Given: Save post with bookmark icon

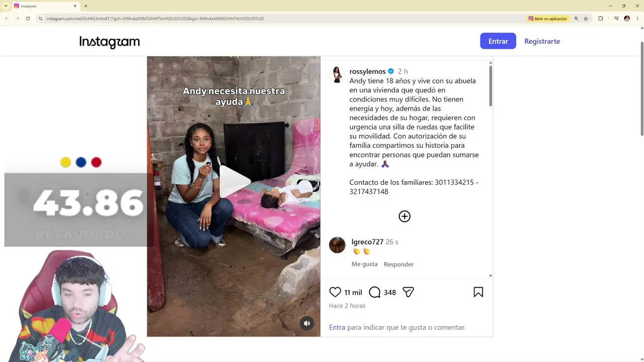Looking at the screenshot, I should (478, 292).
